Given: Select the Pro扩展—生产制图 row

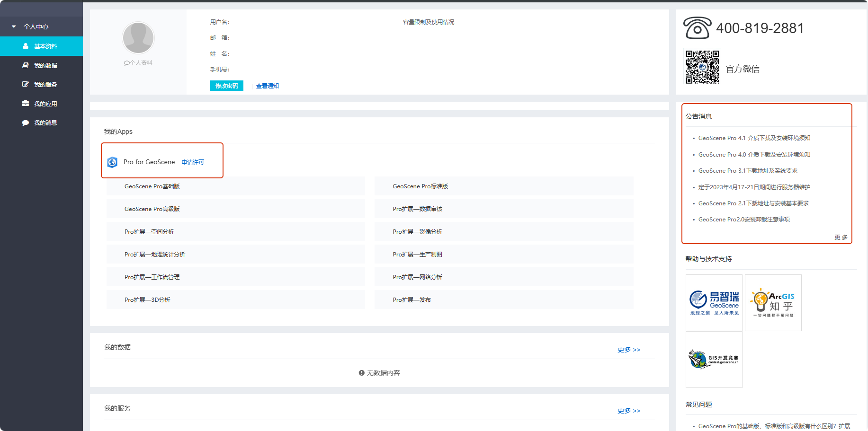Looking at the screenshot, I should click(x=504, y=254).
